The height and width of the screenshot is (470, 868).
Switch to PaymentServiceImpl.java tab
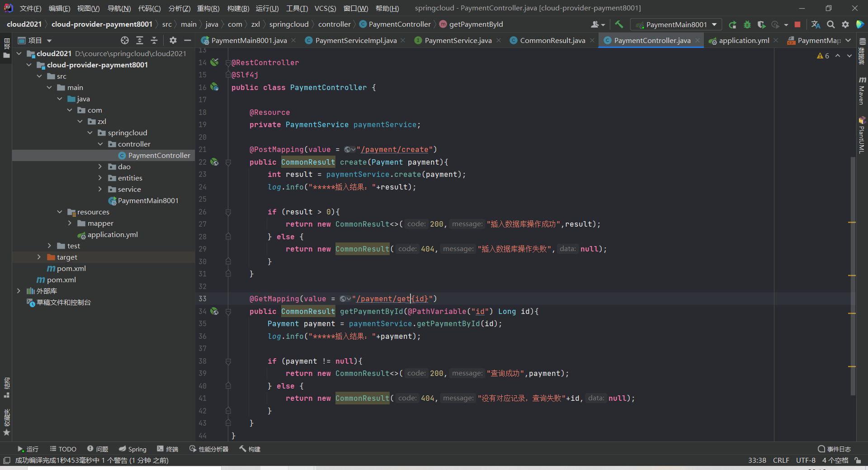(356, 40)
